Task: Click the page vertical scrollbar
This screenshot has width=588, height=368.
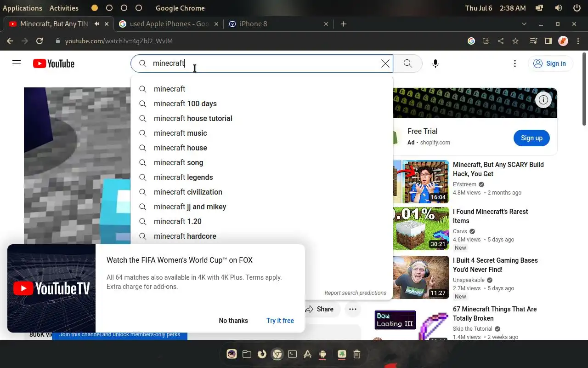Action: point(584,90)
